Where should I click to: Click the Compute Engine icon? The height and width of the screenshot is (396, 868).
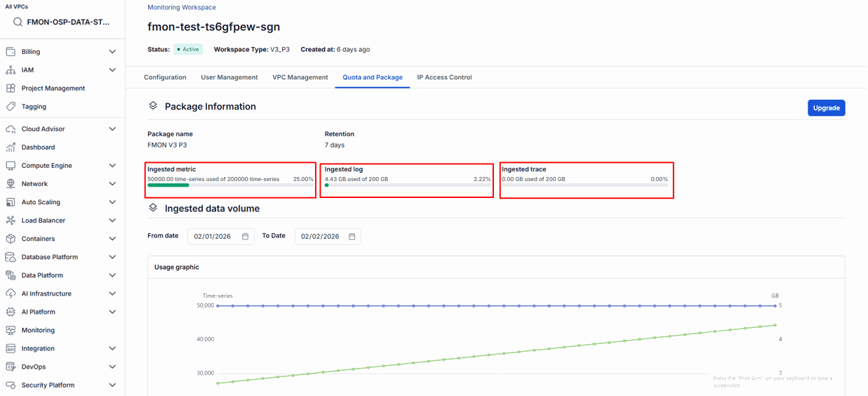coord(11,166)
